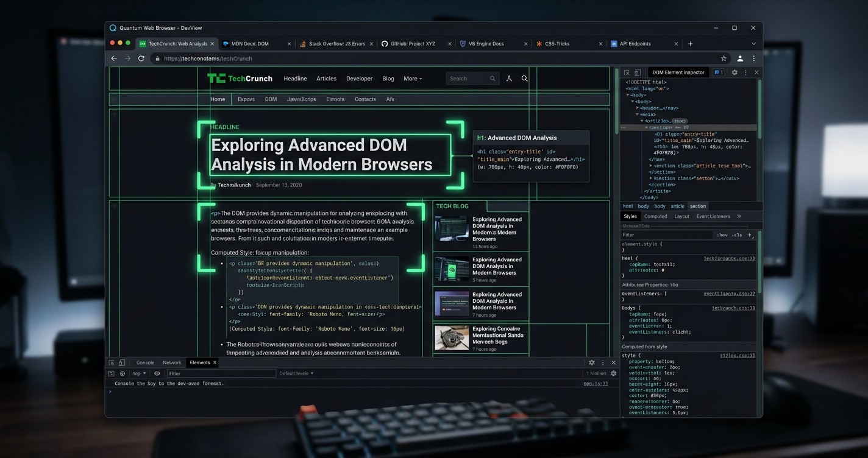Image resolution: width=868 pixels, height=458 pixels.
Task: Open the Computed styles tab
Action: click(x=655, y=216)
